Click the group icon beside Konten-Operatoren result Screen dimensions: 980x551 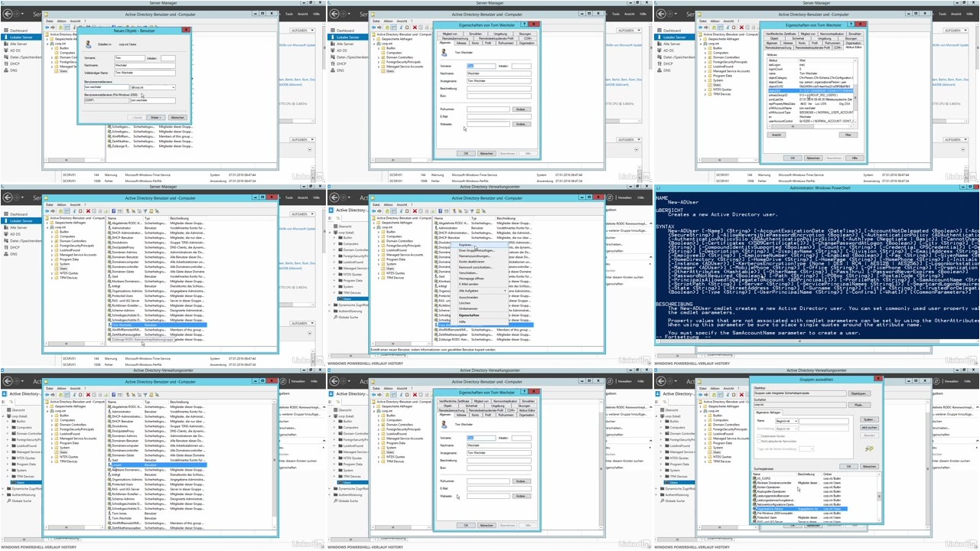[755, 487]
